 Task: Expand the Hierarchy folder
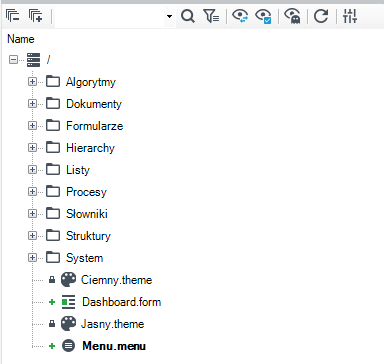(32, 148)
